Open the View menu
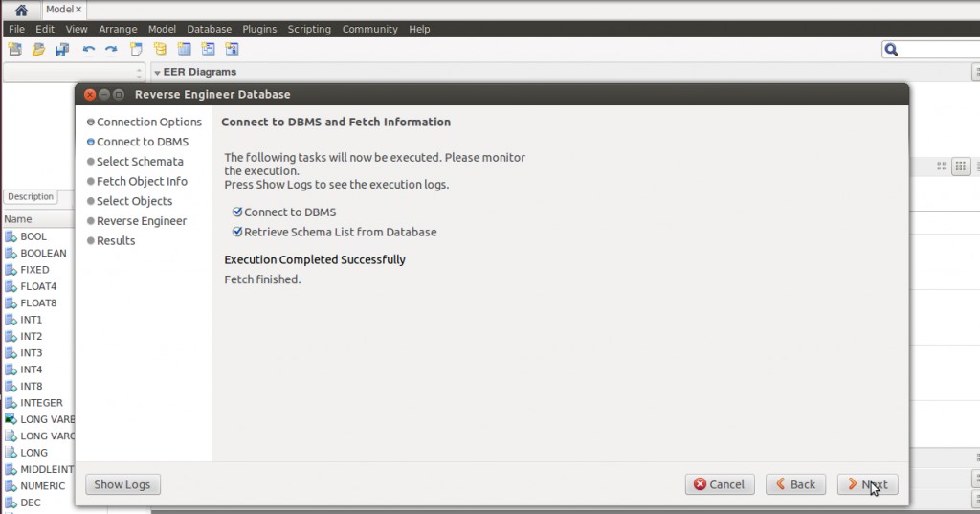The height and width of the screenshot is (514, 980). click(77, 29)
